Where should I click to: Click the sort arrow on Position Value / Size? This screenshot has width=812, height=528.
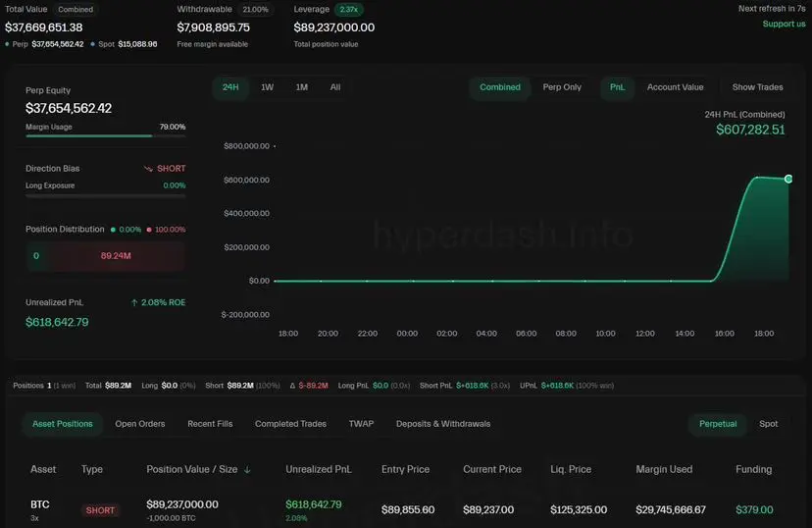pos(247,469)
